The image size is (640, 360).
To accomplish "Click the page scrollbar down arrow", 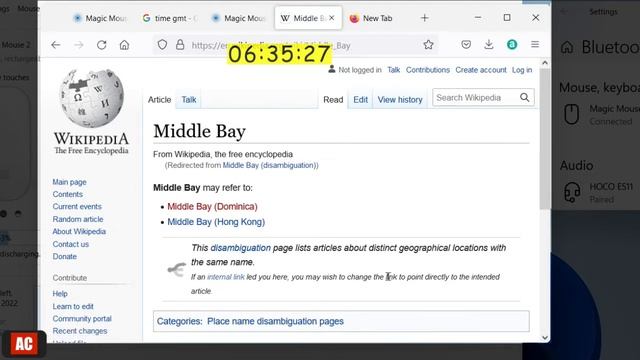I will click(x=545, y=338).
